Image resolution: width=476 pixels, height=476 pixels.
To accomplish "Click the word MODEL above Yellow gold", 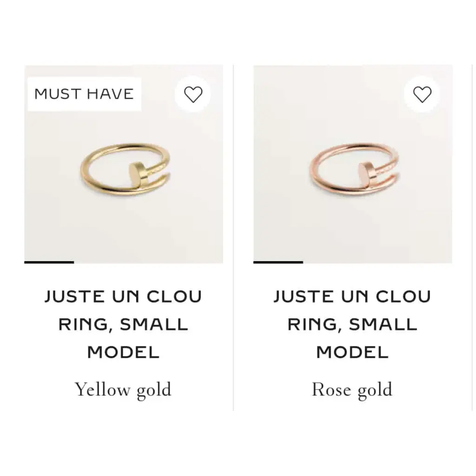I will point(123,352).
